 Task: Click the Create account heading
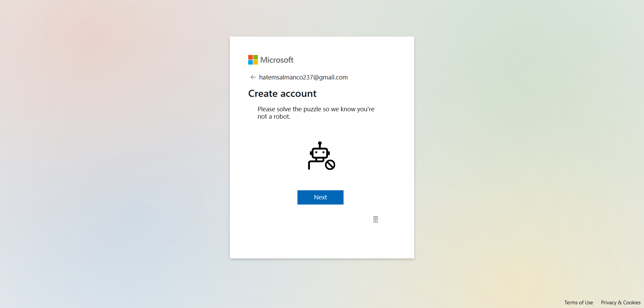pyautogui.click(x=282, y=94)
